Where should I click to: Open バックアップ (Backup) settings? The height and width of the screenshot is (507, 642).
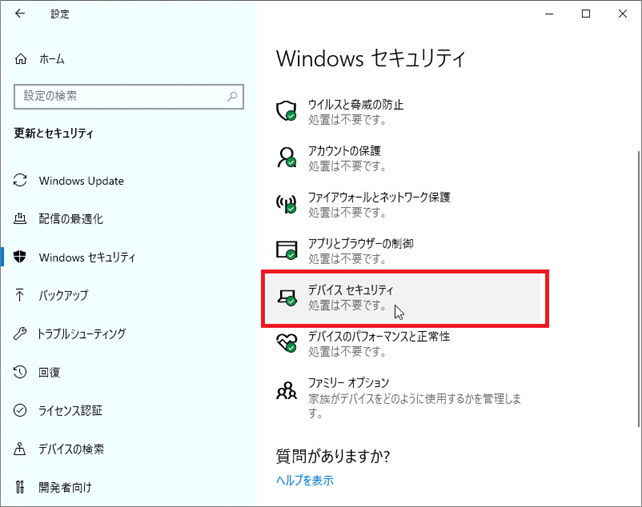point(63,295)
